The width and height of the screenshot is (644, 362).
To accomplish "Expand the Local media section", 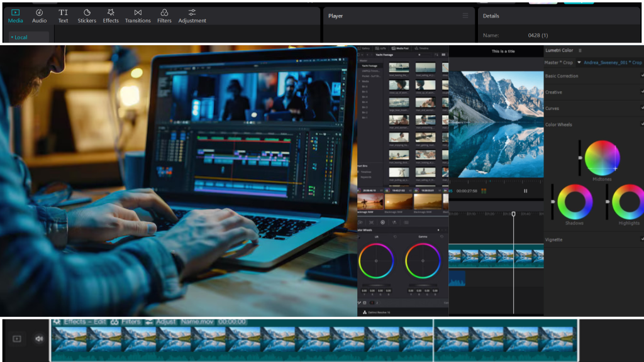I will [x=21, y=38].
